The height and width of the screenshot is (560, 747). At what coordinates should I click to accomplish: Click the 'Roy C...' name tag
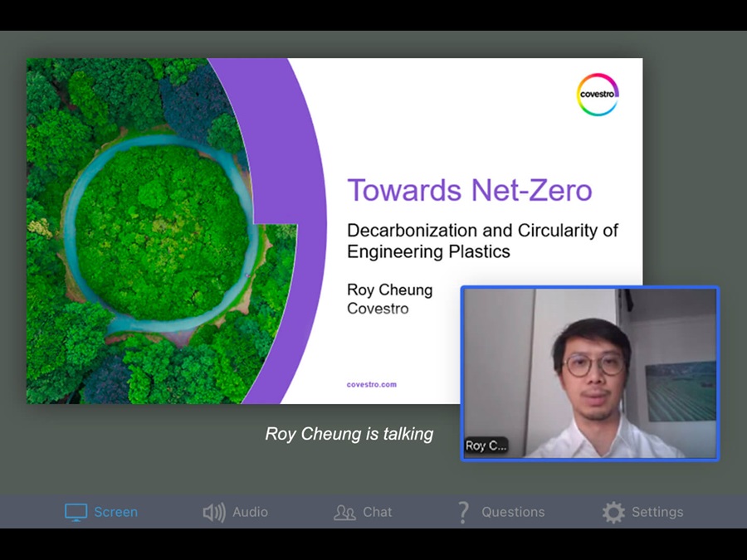click(x=486, y=446)
